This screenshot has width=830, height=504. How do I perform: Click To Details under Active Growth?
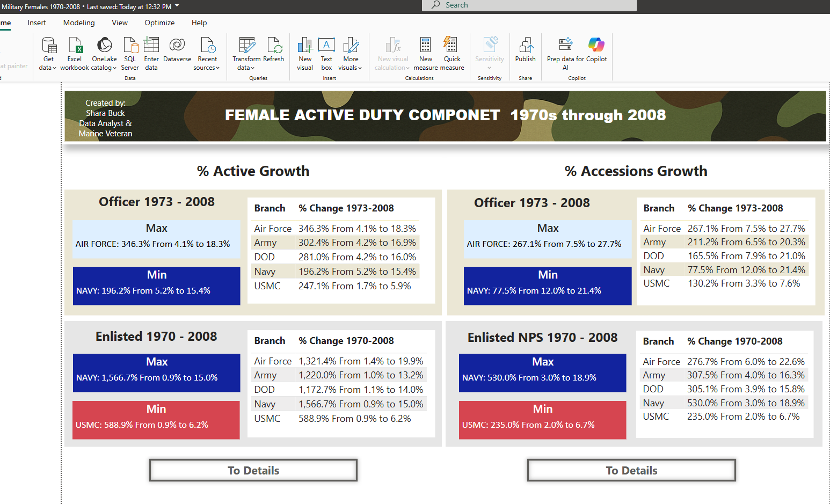(x=253, y=470)
